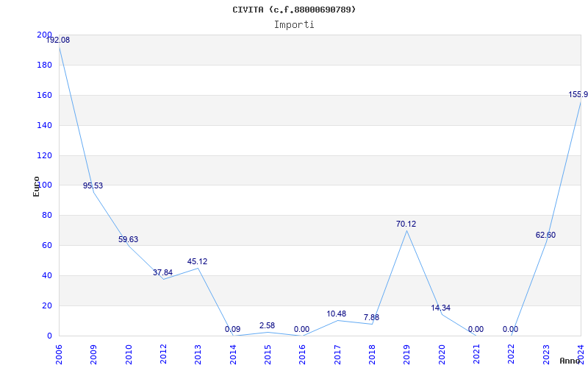
Task: Click the 2009 year tick label
Action: pyautogui.click(x=93, y=355)
